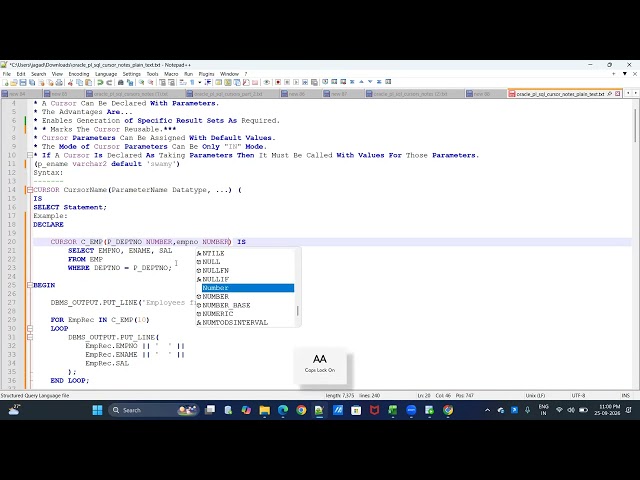The height and width of the screenshot is (480, 640).
Task: Click the Stop Recording macro icon
Action: point(287,82)
